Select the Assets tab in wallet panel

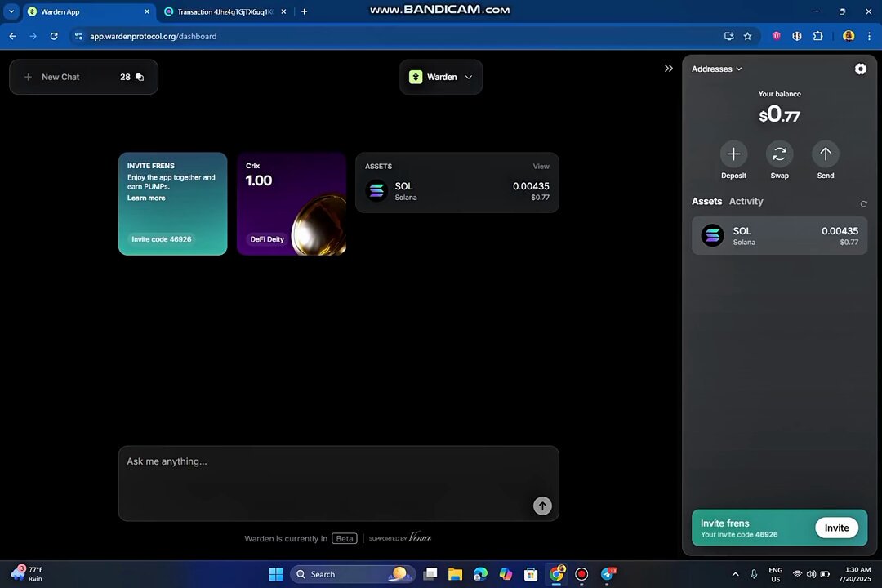click(x=706, y=201)
